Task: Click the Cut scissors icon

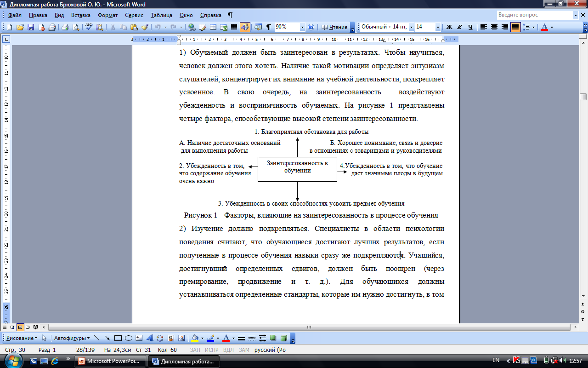Action: point(113,27)
